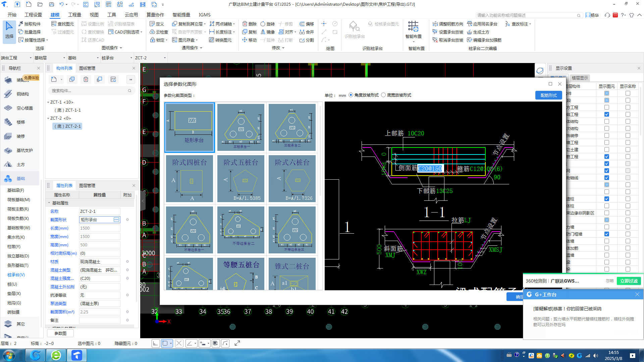This screenshot has width=644, height=362.
Task: Open the 截面形状 ellipsis selector
Action: point(116,220)
